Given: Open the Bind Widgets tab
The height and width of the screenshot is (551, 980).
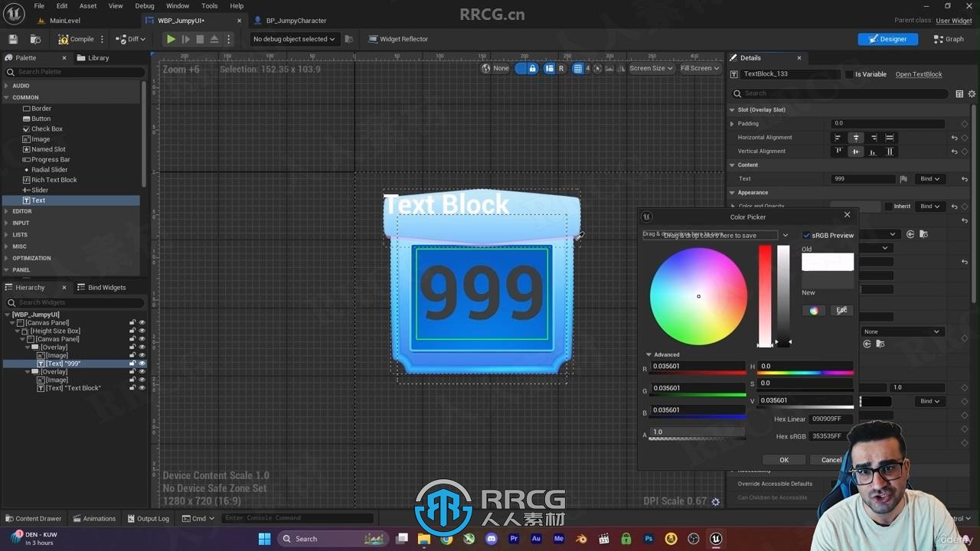Looking at the screenshot, I should (101, 288).
